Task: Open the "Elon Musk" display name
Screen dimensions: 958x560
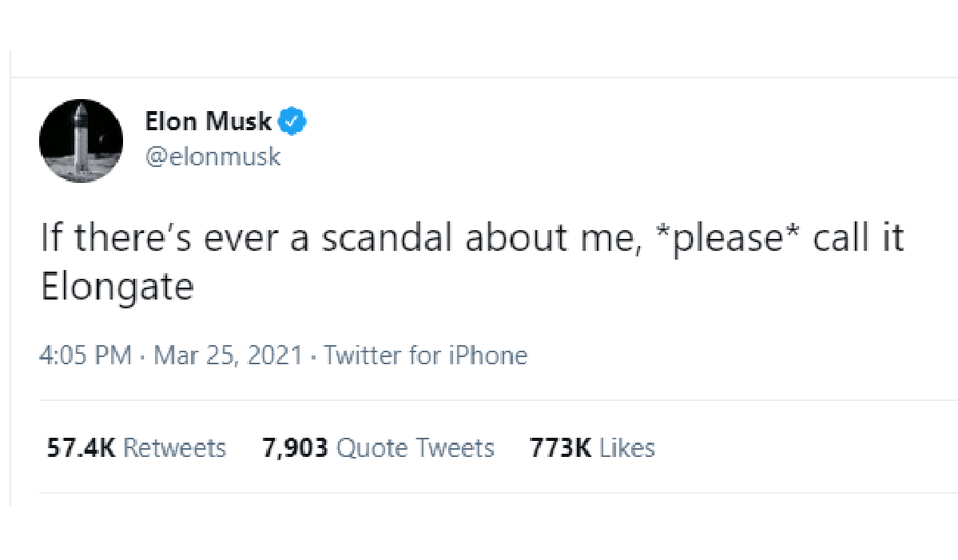Action: 209,122
